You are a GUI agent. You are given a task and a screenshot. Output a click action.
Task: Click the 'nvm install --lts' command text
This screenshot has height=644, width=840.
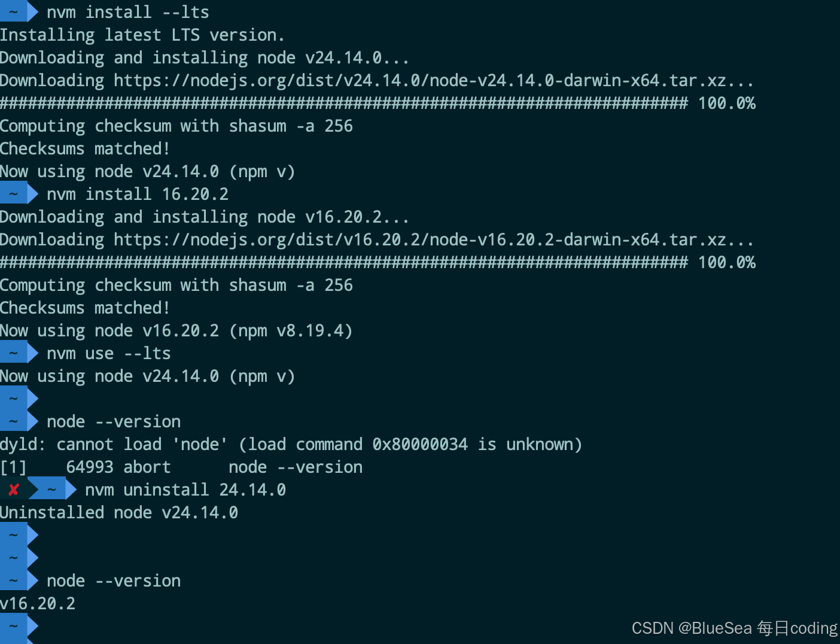(x=128, y=12)
